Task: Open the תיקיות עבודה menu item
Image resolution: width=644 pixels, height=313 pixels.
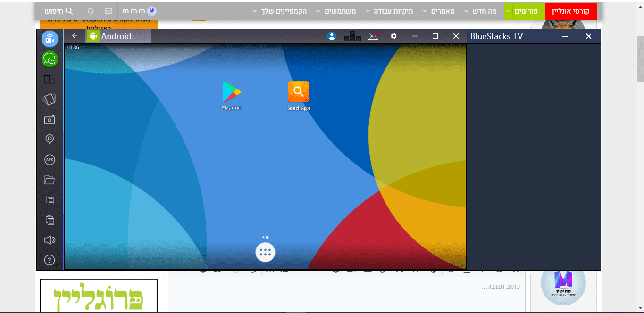Action: [x=393, y=11]
